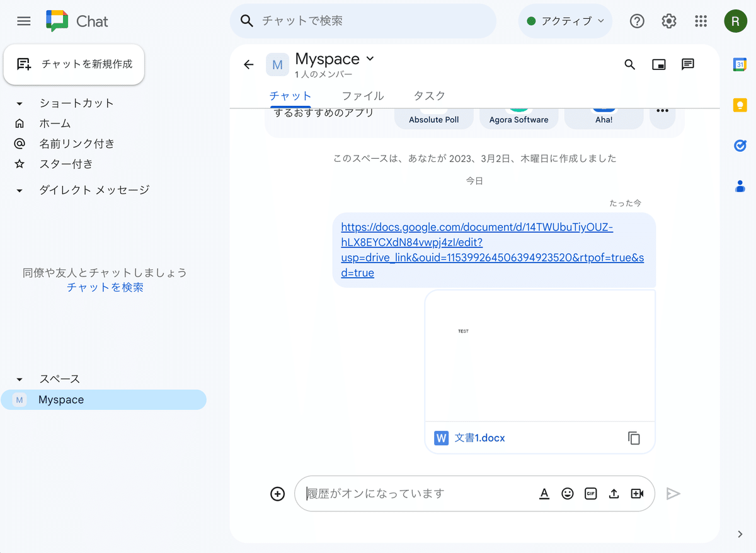This screenshot has height=553, width=756.
Task: Open Google Calendar side panel
Action: pyautogui.click(x=740, y=64)
